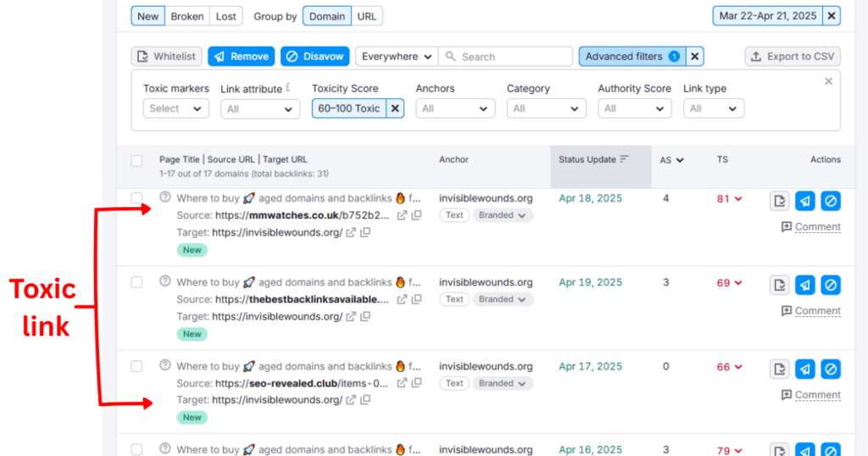Screen dimensions: 868x456
Task: Sort by AS column
Action: pos(671,160)
